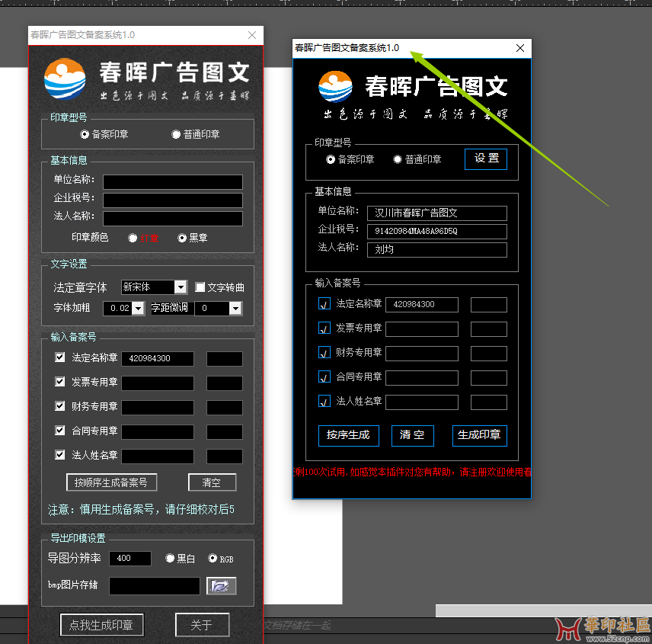652x644 pixels.
Task: Click bmp图片存储 path field
Action: pyautogui.click(x=155, y=586)
